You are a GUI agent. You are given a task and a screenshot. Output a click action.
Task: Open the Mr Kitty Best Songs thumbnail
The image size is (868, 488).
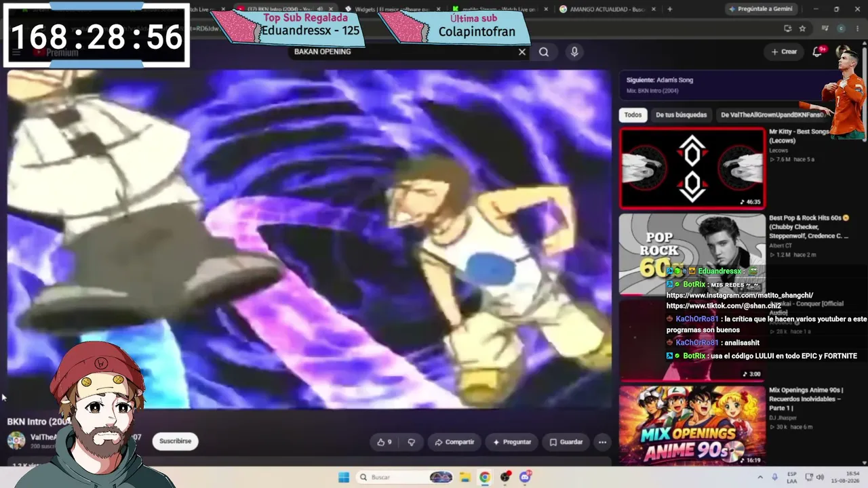[x=692, y=168]
